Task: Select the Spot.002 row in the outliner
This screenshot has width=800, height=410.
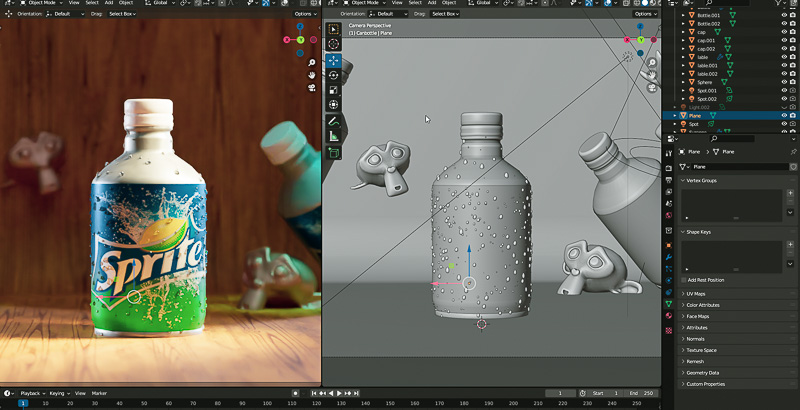Action: tap(730, 99)
